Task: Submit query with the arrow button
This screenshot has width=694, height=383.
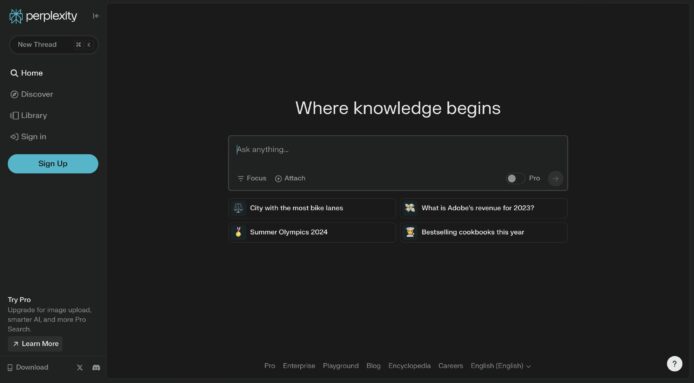Action: tap(555, 178)
